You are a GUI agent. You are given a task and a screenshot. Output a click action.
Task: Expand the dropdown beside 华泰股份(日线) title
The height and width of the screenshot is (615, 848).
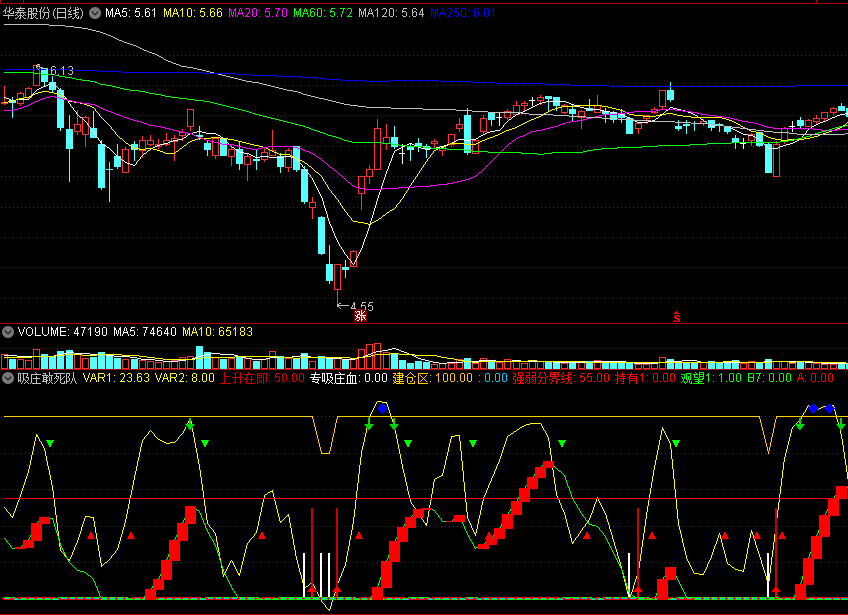point(95,13)
